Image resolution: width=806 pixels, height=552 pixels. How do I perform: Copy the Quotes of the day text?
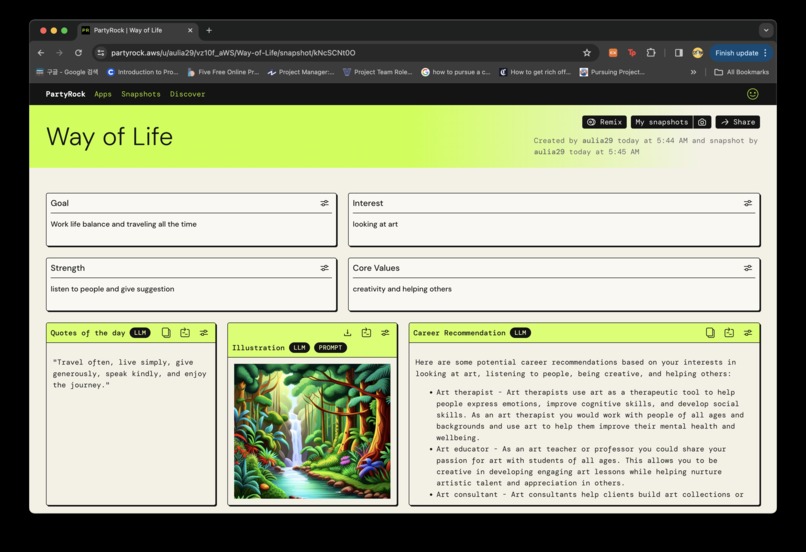point(166,333)
